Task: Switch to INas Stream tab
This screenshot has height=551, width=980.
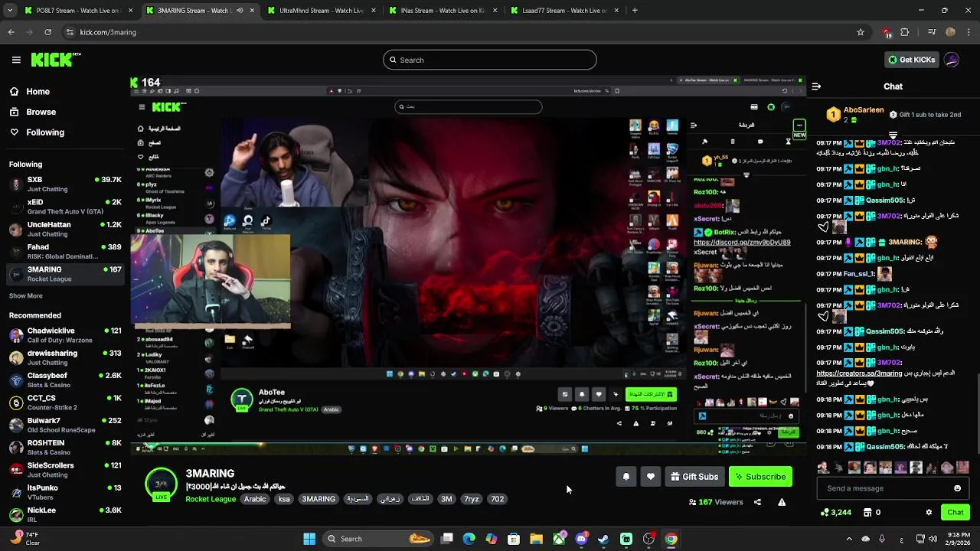Action: (442, 11)
